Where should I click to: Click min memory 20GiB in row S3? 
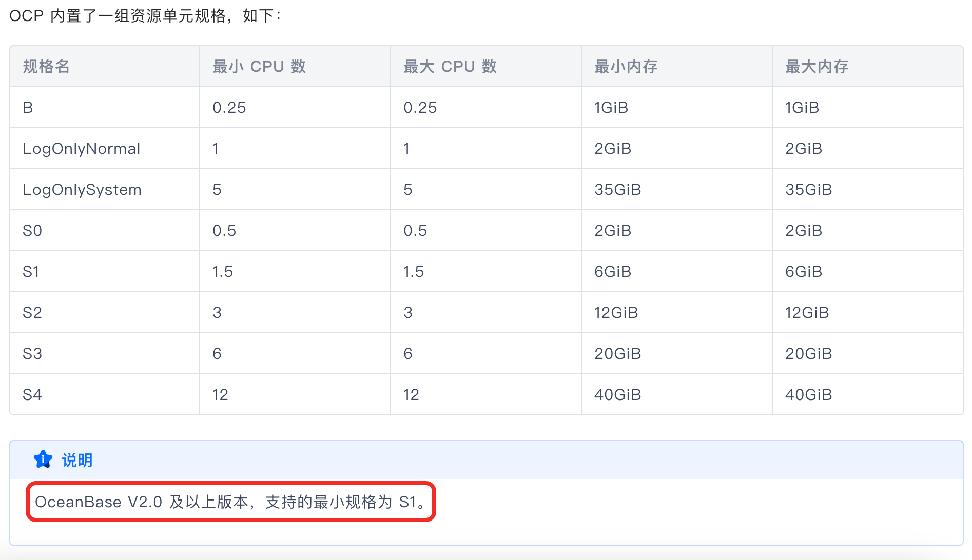[618, 354]
